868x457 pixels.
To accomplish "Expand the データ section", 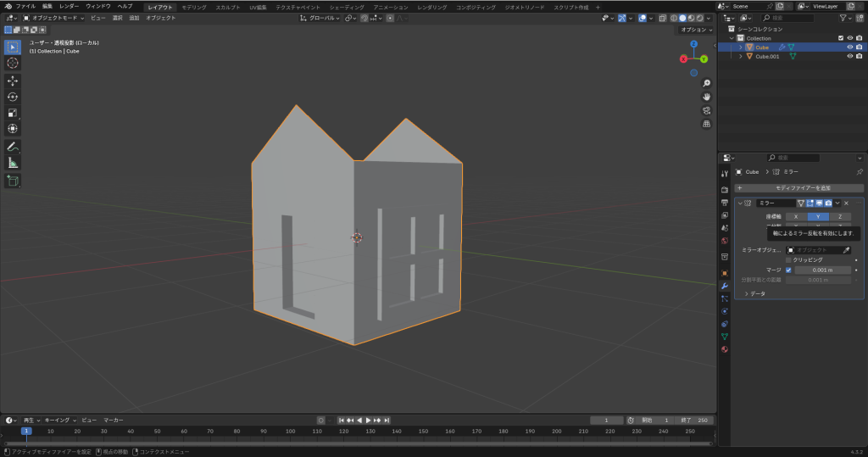I will click(x=745, y=293).
